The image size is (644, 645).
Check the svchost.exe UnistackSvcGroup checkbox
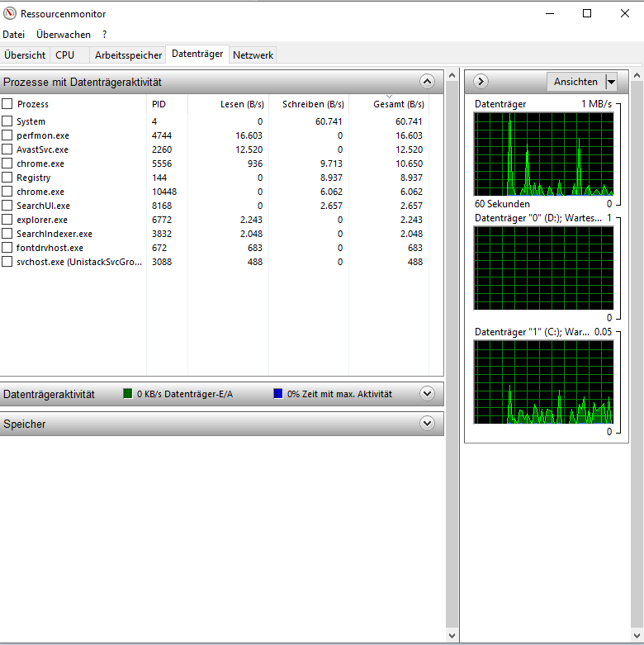pyautogui.click(x=7, y=261)
